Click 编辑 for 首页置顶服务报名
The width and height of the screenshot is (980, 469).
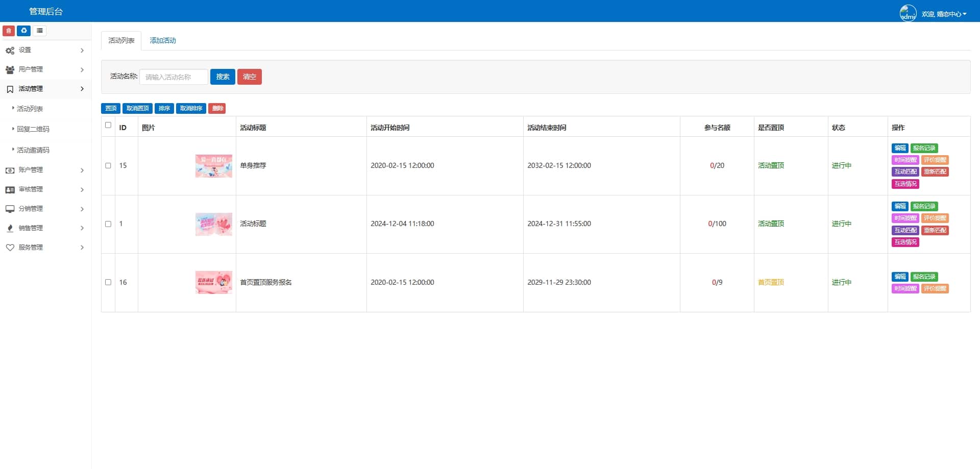[900, 277]
